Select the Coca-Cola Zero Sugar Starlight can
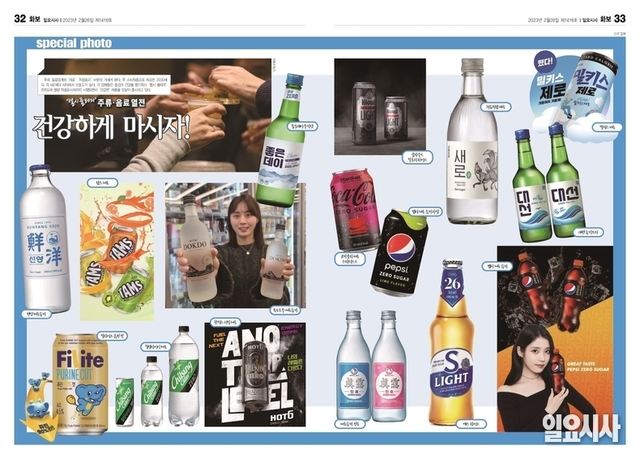 pyautogui.click(x=355, y=209)
